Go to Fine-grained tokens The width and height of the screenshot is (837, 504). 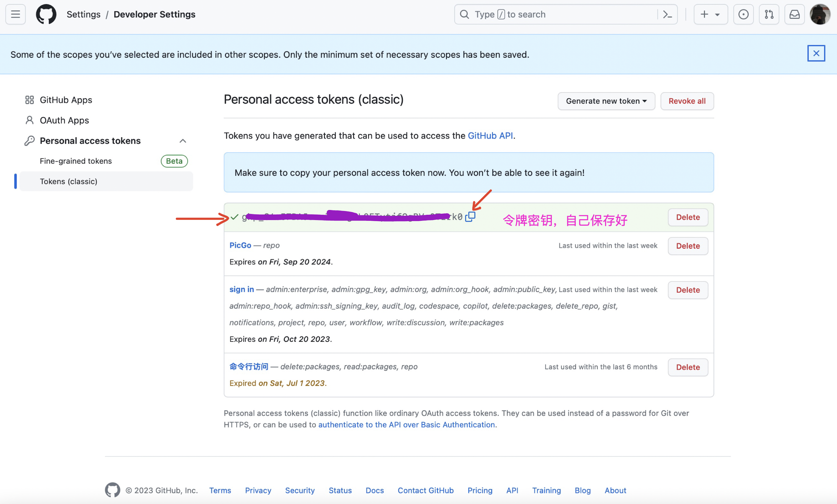click(76, 161)
